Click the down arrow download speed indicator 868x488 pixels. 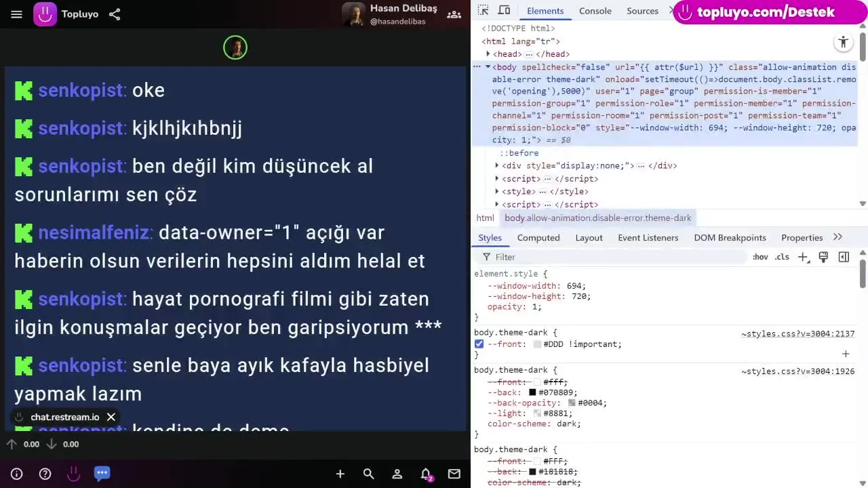(51, 444)
